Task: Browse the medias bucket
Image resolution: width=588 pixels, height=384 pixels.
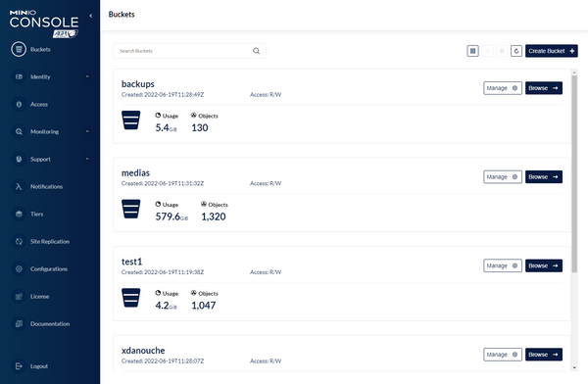Action: pos(543,177)
